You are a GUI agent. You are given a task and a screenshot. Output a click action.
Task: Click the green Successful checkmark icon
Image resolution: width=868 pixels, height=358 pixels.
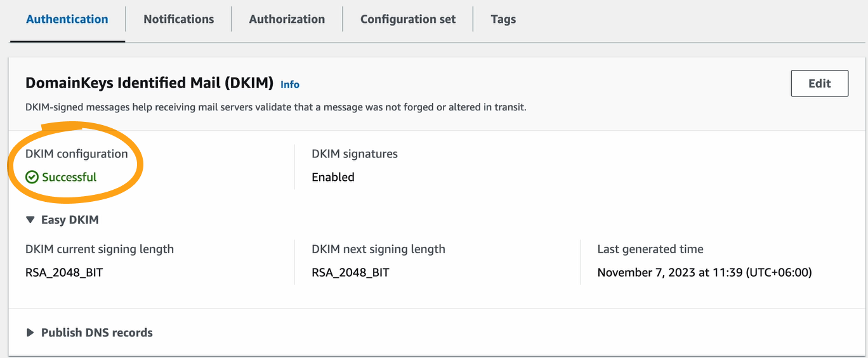click(32, 178)
